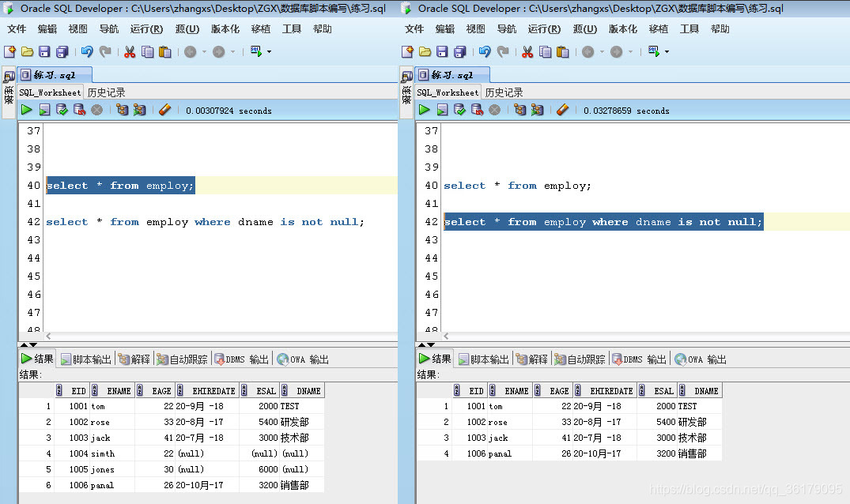Select 练习.sql file tab in left window
Viewport: 850px width, 504px height.
tap(55, 75)
